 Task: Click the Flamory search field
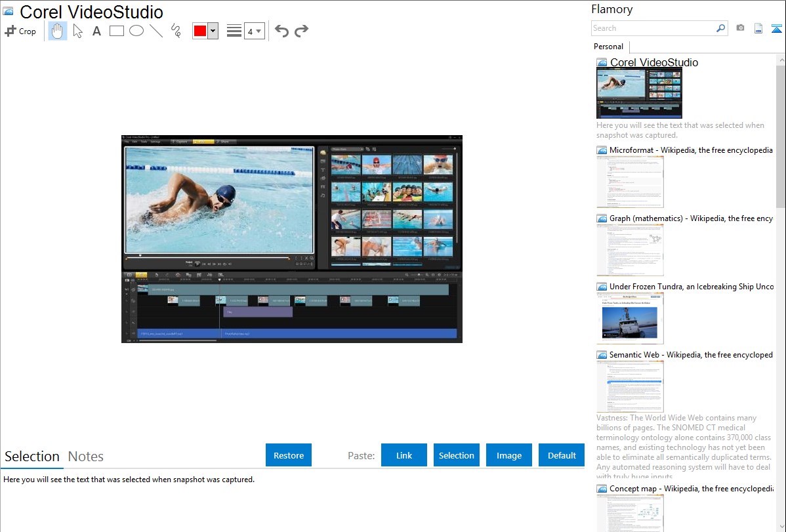coord(653,28)
